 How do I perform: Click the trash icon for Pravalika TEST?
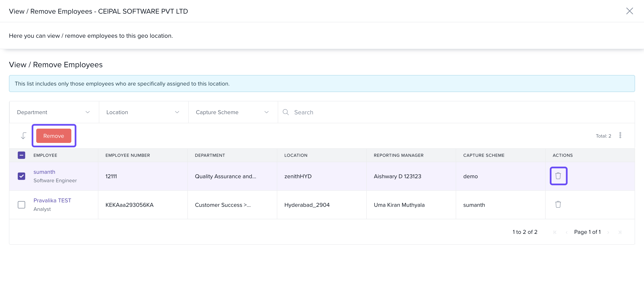(x=558, y=204)
